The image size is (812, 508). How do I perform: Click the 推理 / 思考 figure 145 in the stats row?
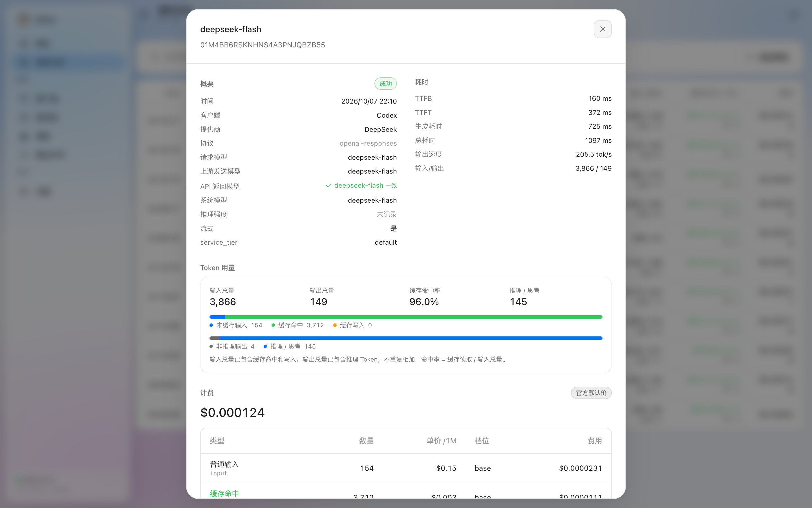(x=518, y=302)
